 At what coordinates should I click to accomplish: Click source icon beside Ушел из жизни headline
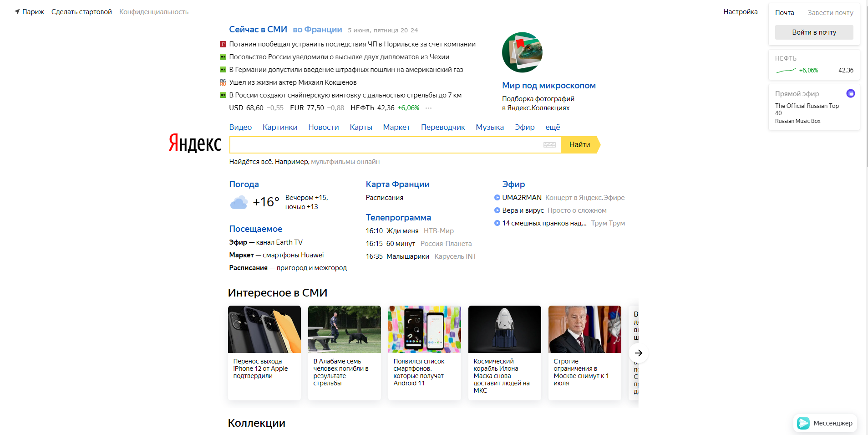tap(223, 82)
